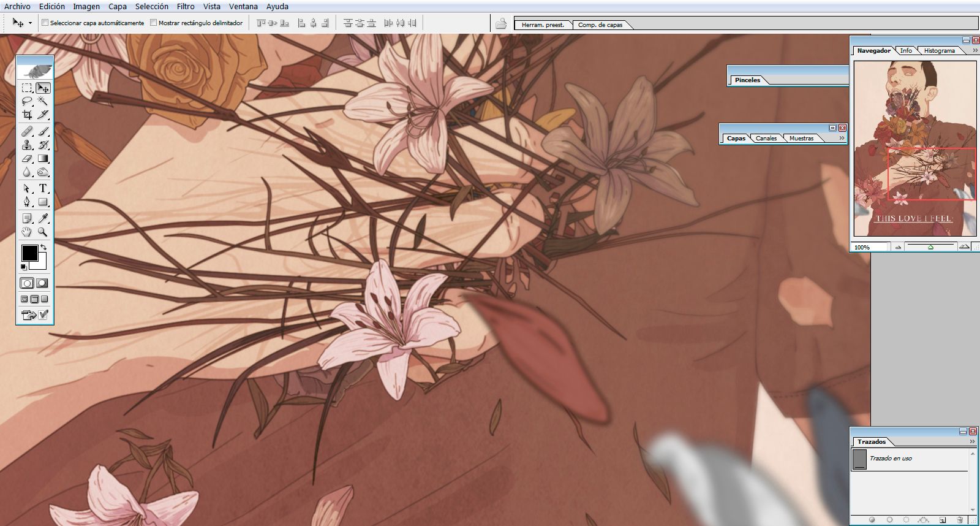Screen dimensions: 980x526
Task: Select the Eraser tool
Action: (x=27, y=159)
